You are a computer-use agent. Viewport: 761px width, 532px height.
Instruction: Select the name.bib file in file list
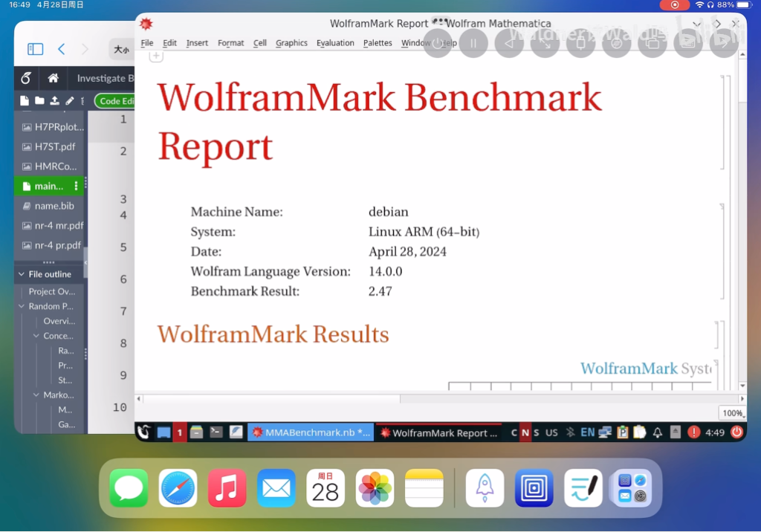coord(54,206)
